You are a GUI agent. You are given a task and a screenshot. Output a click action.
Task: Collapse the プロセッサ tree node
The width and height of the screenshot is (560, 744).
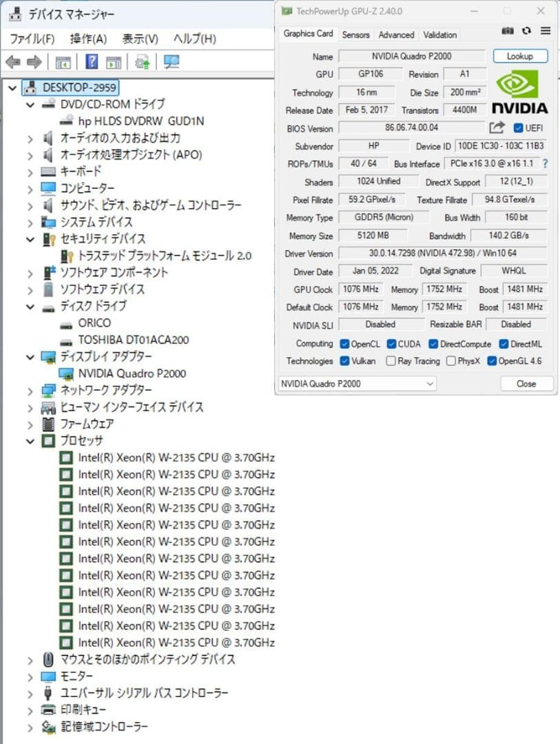(30, 441)
